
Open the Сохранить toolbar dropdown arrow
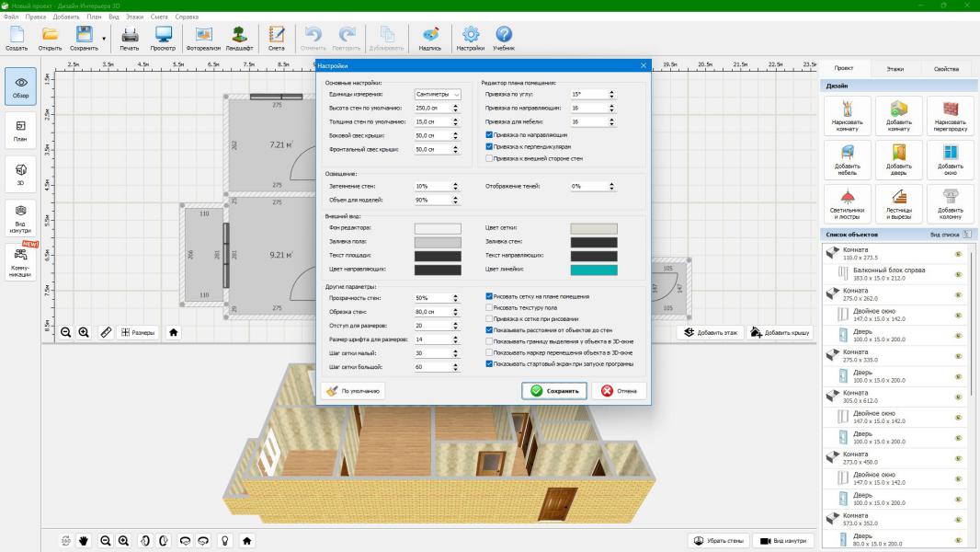tap(104, 39)
